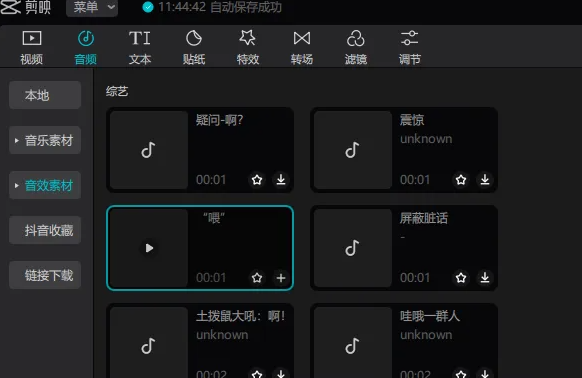Click the “喂” title text
This screenshot has height=378, width=582.
point(214,218)
